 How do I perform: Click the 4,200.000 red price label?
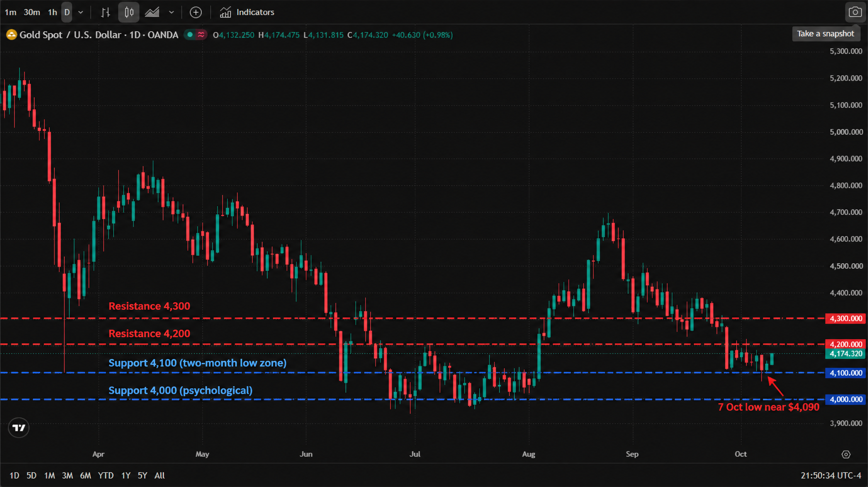click(845, 344)
